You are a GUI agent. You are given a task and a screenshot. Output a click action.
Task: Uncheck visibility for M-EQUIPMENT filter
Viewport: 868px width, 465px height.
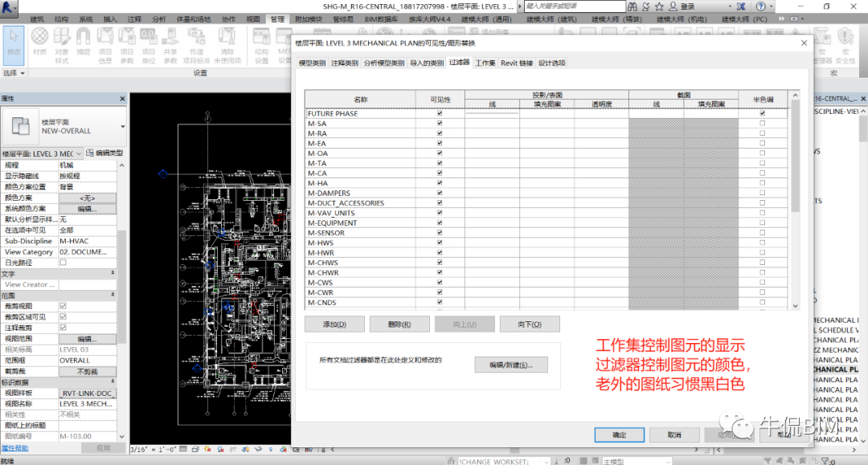(440, 222)
